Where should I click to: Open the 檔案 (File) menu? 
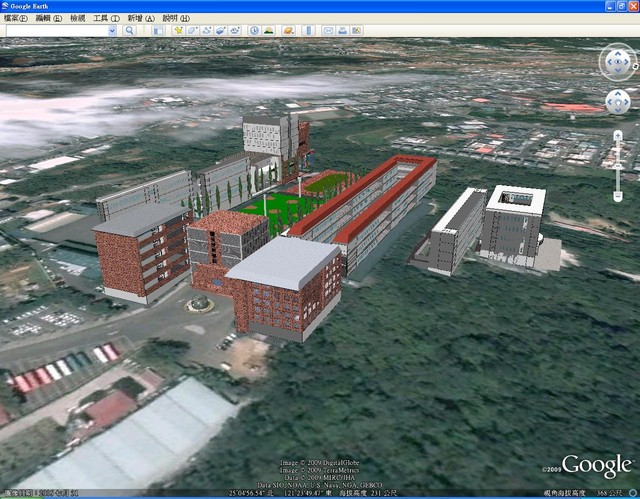pyautogui.click(x=15, y=18)
